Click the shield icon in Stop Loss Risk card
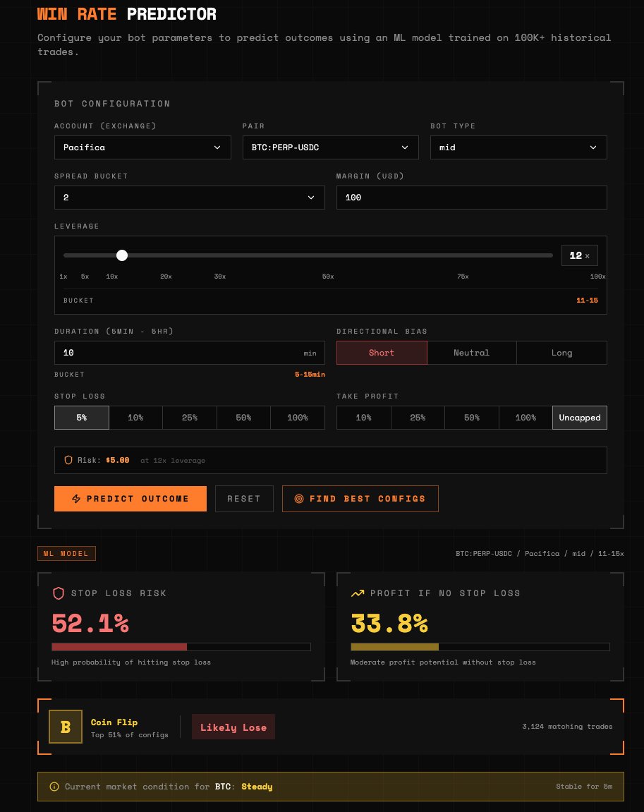Viewport: 644px width, 812px height. point(59,593)
